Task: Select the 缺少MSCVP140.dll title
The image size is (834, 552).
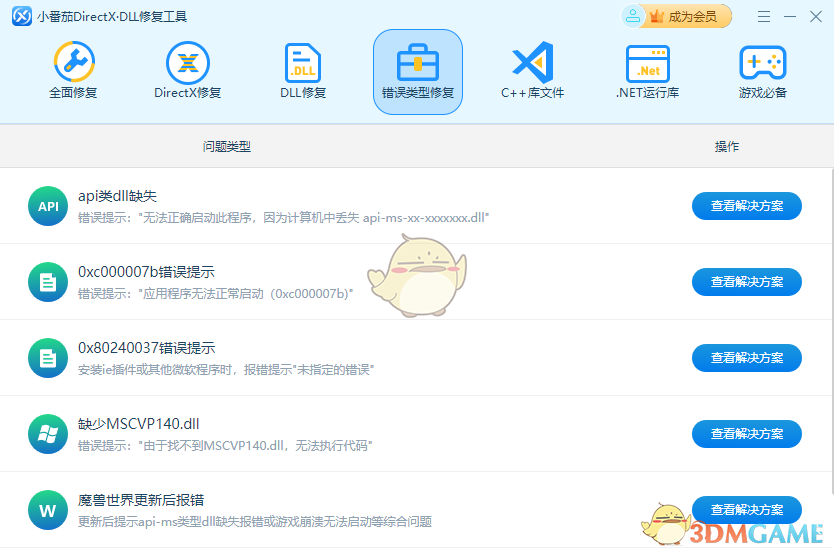Action: click(138, 424)
